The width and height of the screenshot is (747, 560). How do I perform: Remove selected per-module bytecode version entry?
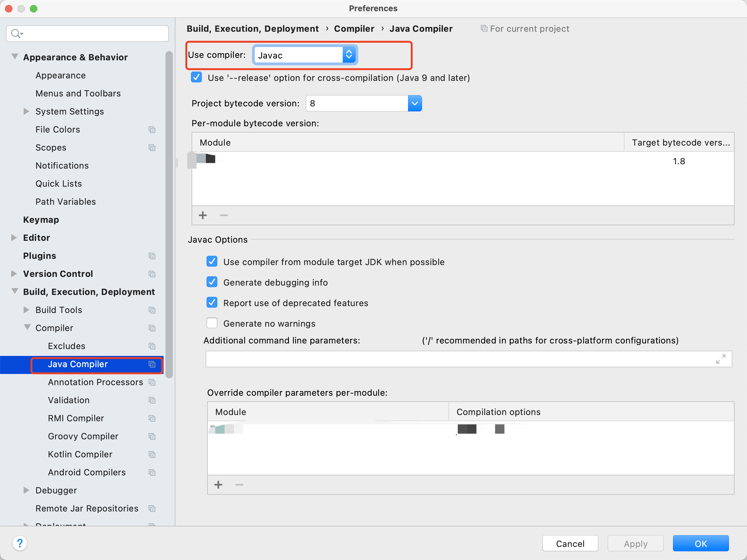(224, 215)
